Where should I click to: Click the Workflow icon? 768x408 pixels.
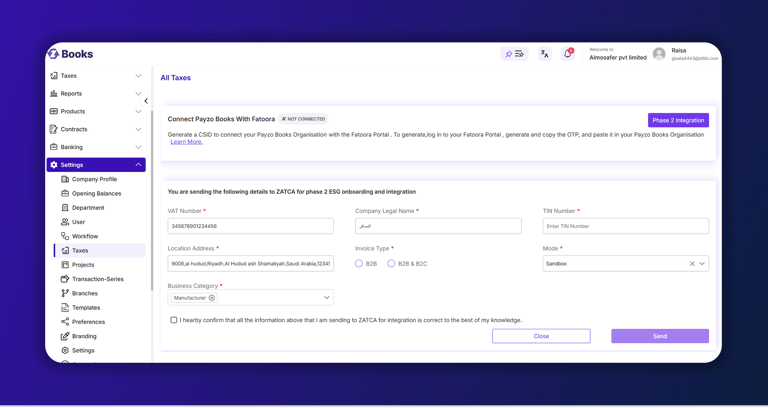tap(65, 236)
